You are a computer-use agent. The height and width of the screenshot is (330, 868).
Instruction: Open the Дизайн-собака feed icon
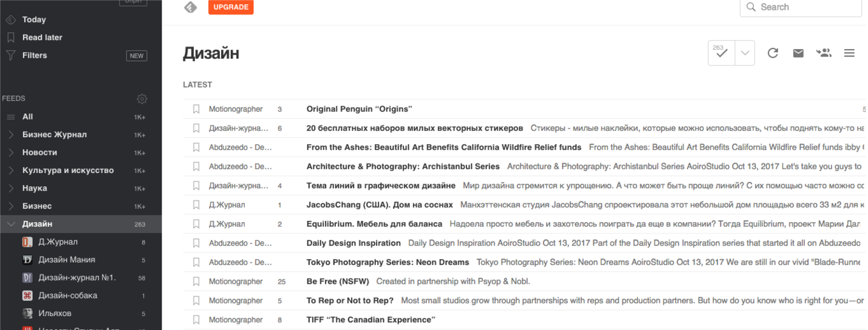[27, 295]
